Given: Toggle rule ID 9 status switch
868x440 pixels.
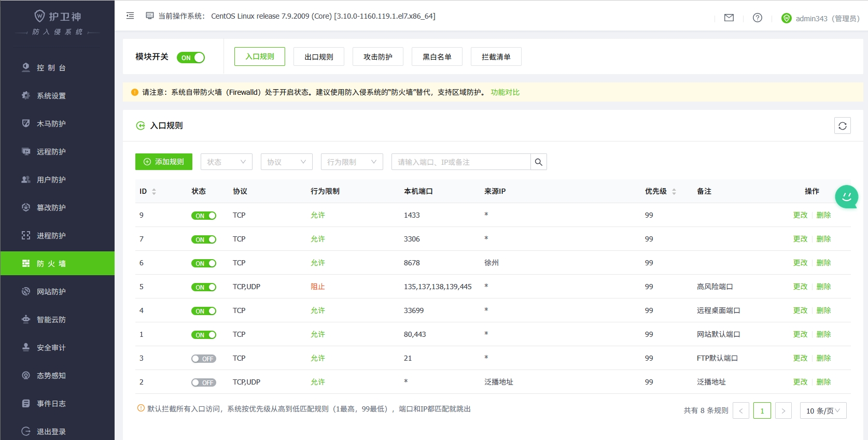Looking at the screenshot, I should click(x=204, y=216).
